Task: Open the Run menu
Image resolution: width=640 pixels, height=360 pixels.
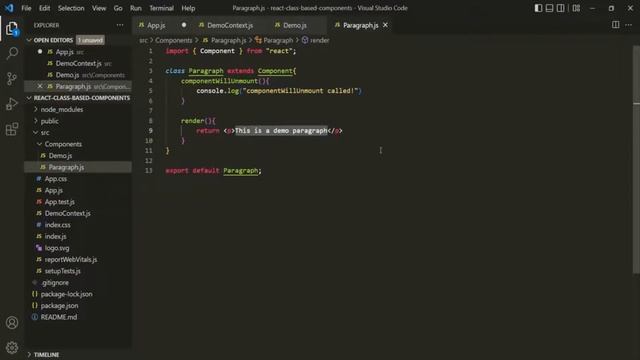Action: [x=136, y=8]
